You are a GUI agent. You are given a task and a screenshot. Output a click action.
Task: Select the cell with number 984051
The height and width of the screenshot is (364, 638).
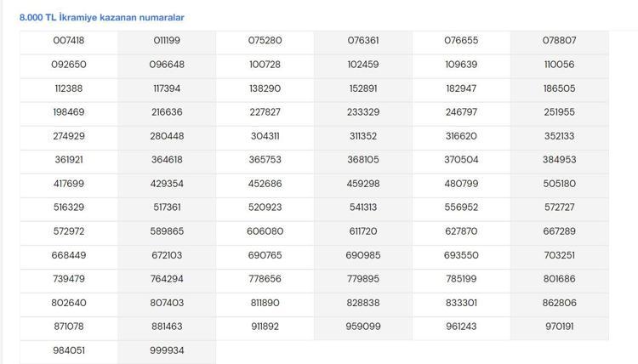coord(69,350)
